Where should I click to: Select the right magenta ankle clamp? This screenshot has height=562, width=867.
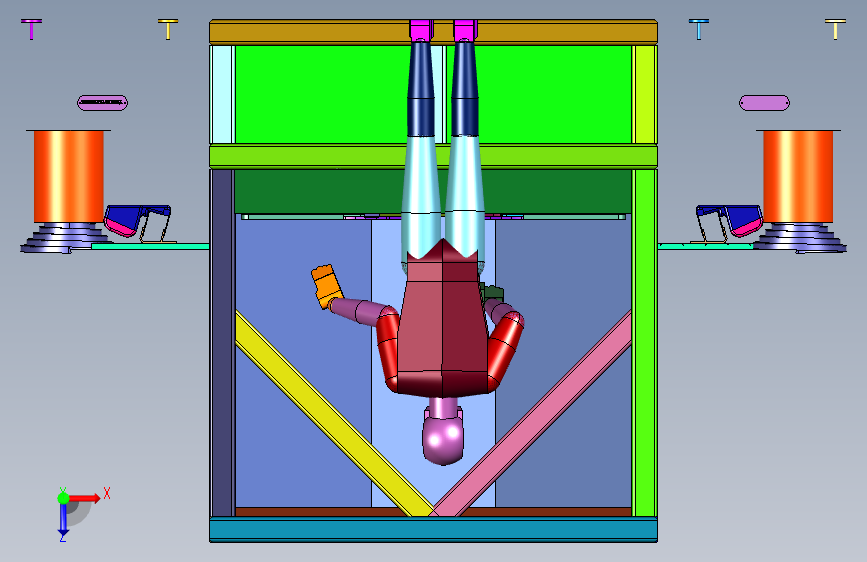click(x=465, y=30)
